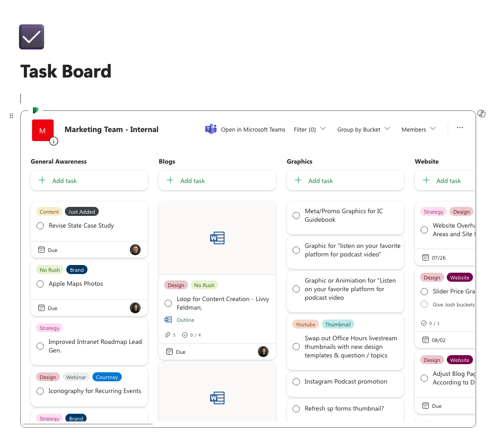Click the Webinar label tag
Viewport: 500px width, 448px height.
[x=76, y=377]
